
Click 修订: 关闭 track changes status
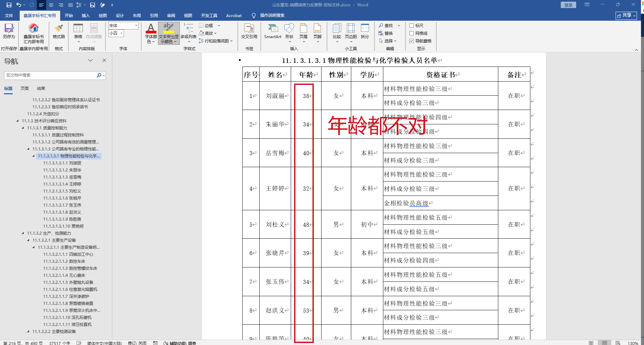137,343
